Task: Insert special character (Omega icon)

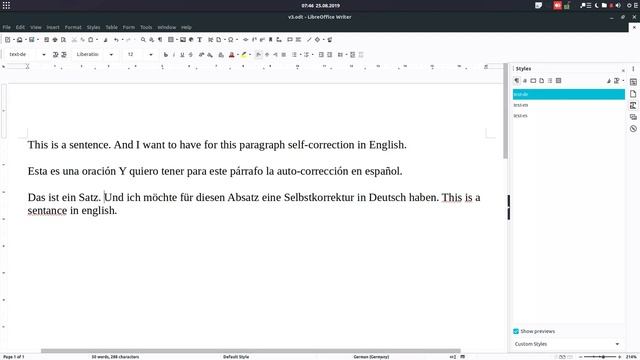Action: (231, 40)
